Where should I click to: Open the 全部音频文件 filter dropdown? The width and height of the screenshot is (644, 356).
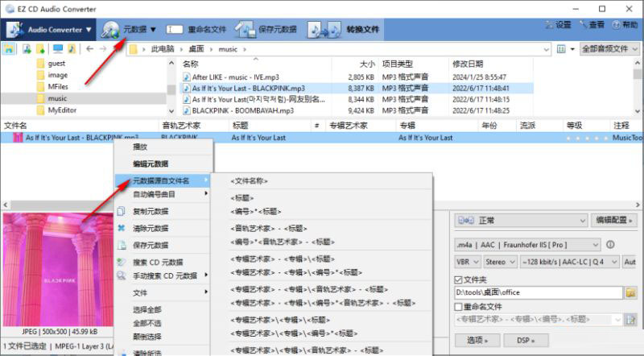[609, 49]
